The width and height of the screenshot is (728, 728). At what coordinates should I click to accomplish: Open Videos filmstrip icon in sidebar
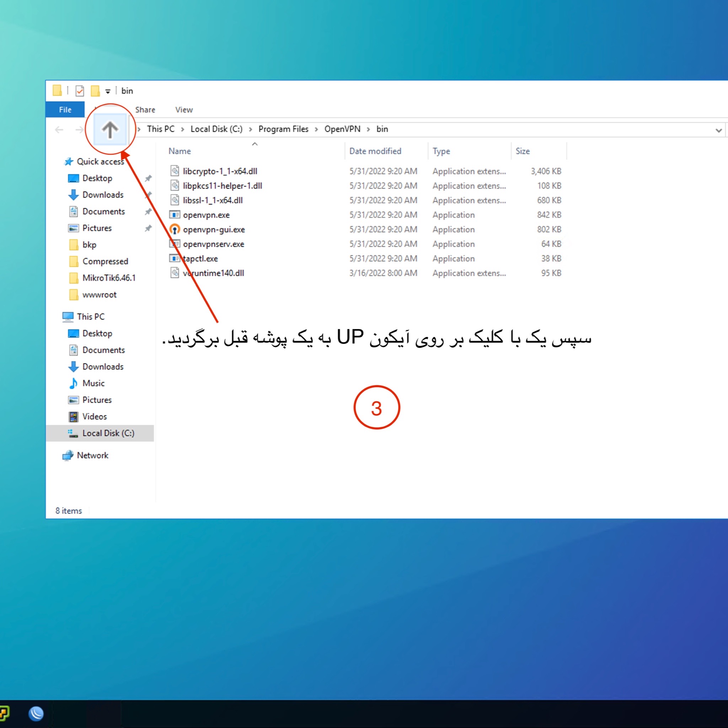(x=74, y=416)
